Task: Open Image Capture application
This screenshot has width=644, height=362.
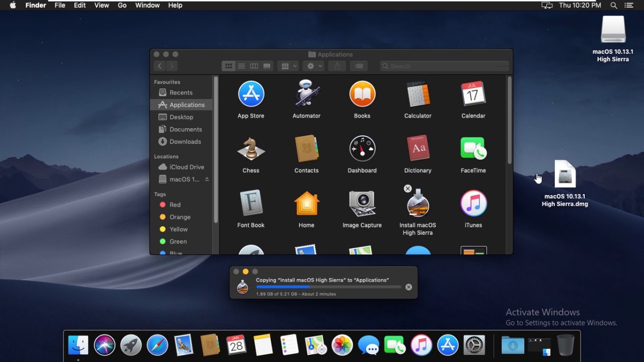Action: click(x=362, y=203)
